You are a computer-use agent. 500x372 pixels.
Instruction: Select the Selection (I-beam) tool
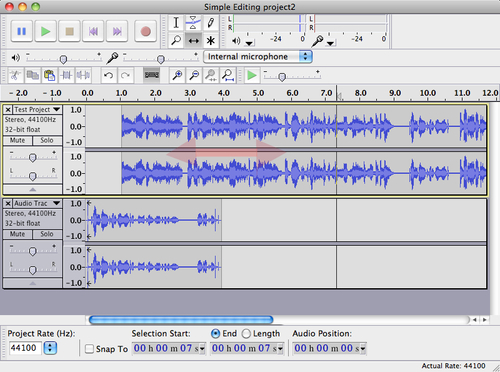tap(176, 23)
